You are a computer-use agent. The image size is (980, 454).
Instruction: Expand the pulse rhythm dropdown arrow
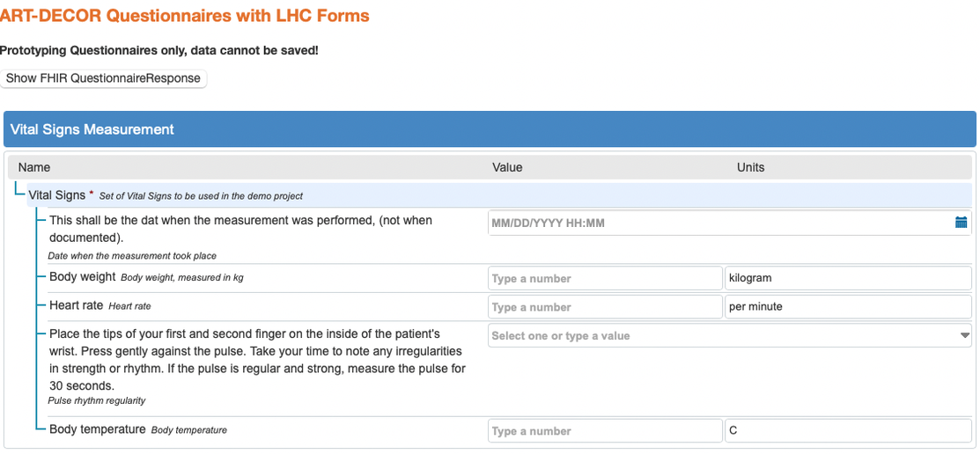tap(964, 335)
